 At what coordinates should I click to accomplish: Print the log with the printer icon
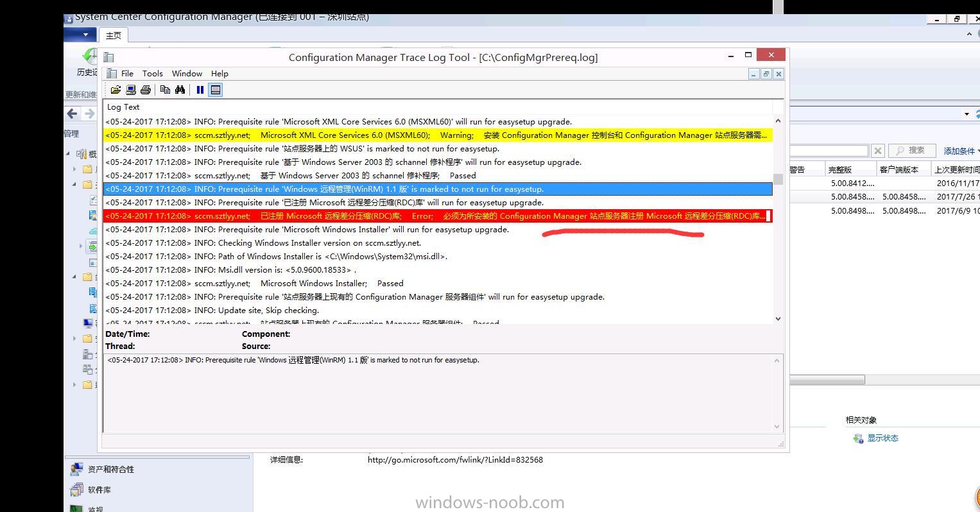pyautogui.click(x=146, y=90)
